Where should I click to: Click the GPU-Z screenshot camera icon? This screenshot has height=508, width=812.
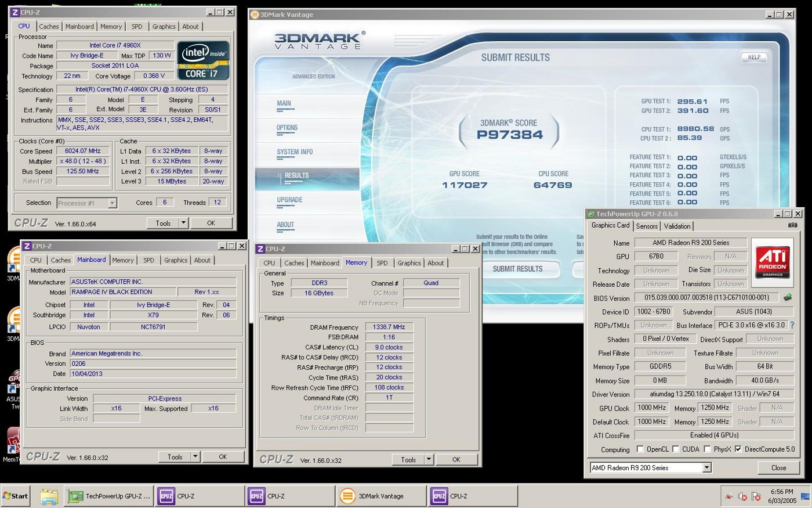793,225
